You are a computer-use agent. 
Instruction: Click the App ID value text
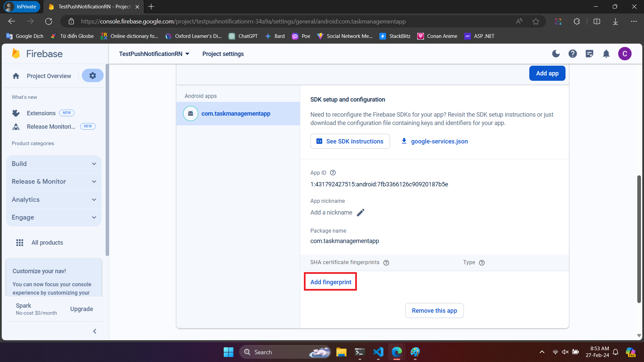(x=379, y=184)
